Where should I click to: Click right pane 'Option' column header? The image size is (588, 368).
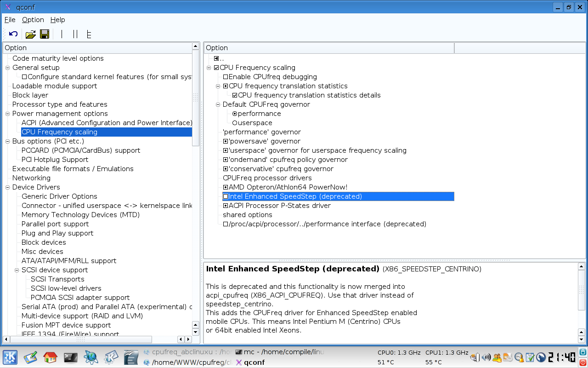[329, 48]
